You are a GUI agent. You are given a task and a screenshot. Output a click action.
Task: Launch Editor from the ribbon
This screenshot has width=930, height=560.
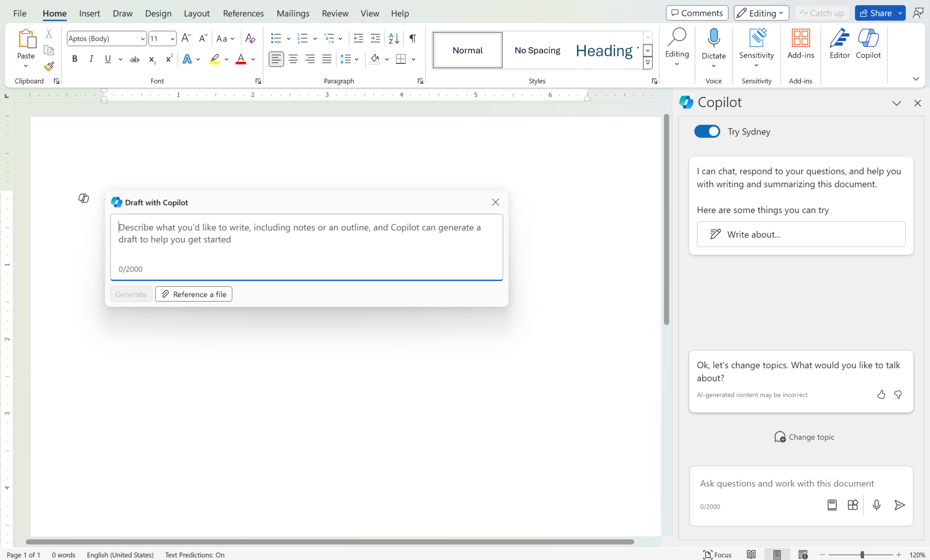(838, 45)
